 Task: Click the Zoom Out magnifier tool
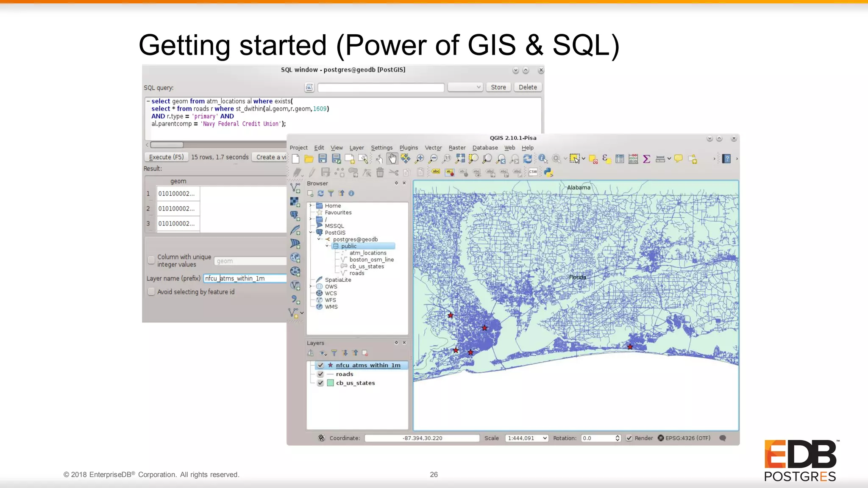pos(433,159)
